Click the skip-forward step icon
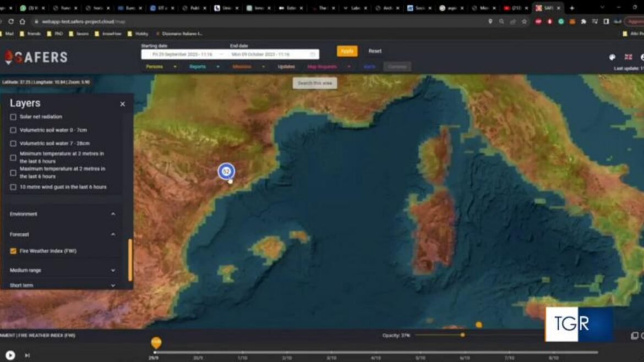The width and height of the screenshot is (644, 362). click(27, 355)
